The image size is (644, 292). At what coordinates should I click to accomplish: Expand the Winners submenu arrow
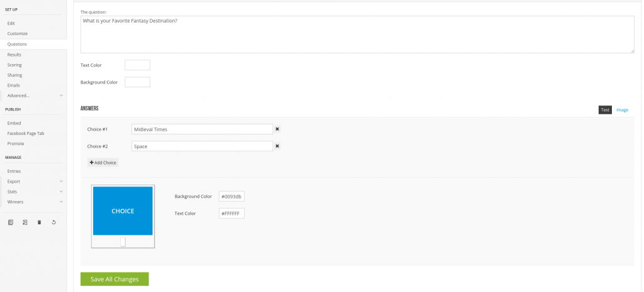[x=61, y=202]
